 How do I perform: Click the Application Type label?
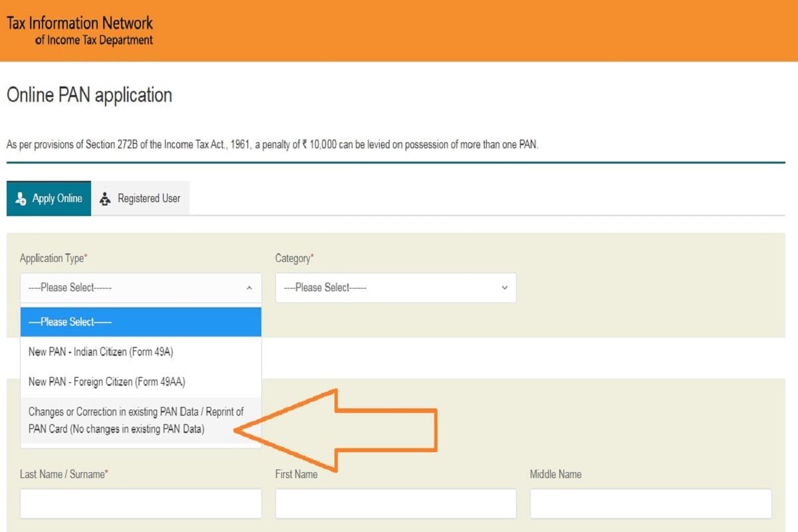click(x=54, y=258)
